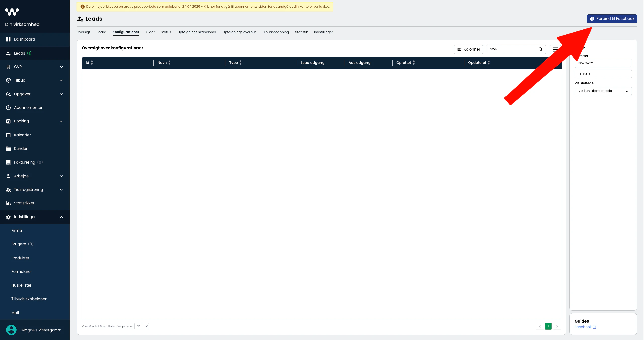Image resolution: width=644 pixels, height=340 pixels.
Task: Click the company logo icon
Action: [x=12, y=12]
